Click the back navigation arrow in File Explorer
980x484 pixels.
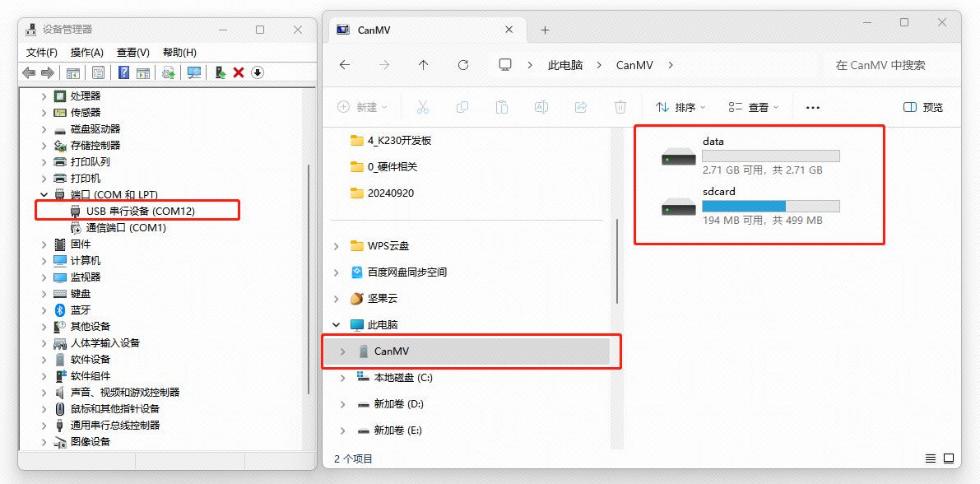pyautogui.click(x=345, y=65)
